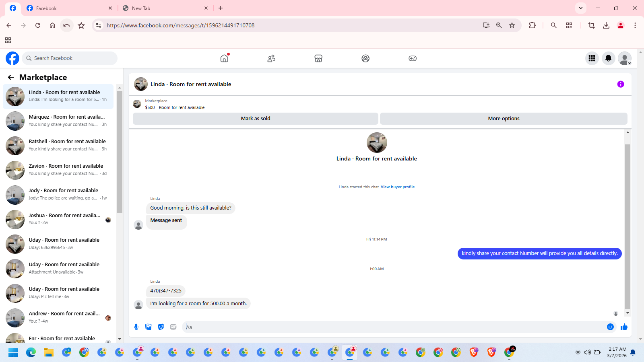Open Jody room for rent conversation
The width and height of the screenshot is (644, 362).
click(58, 195)
